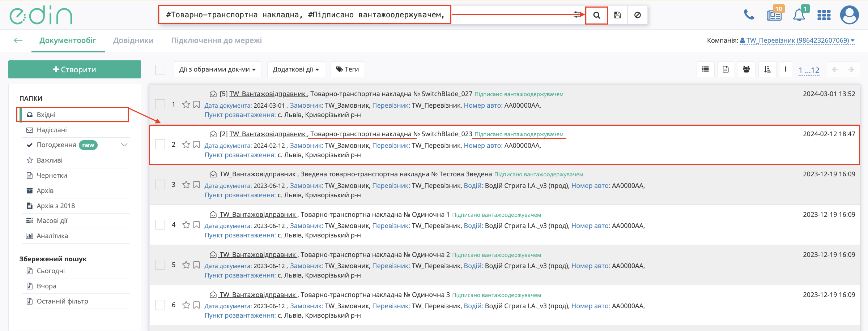
Task: Expand the 'Дії з обраними док-ми' dropdown
Action: click(217, 69)
